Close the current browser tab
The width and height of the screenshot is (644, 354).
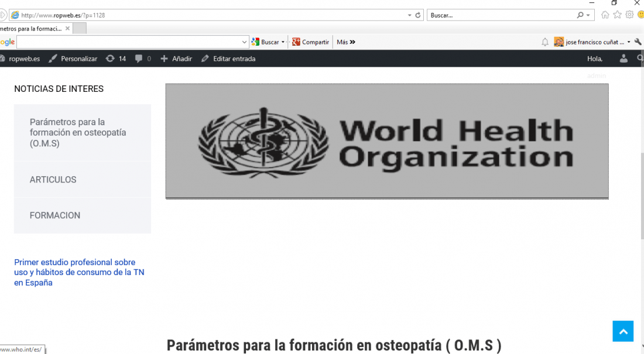(x=67, y=28)
